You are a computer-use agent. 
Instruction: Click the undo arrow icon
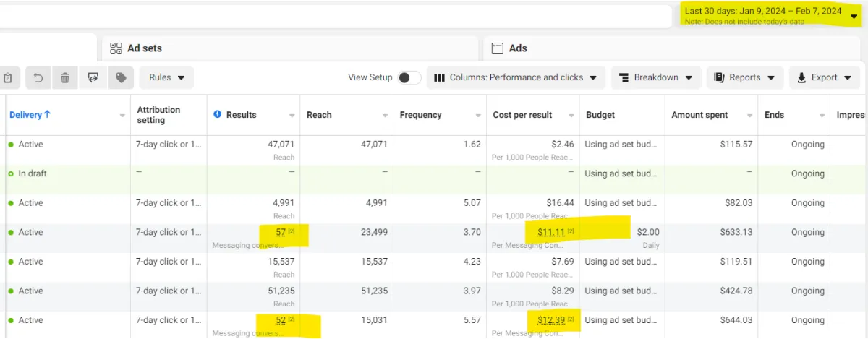coord(39,77)
